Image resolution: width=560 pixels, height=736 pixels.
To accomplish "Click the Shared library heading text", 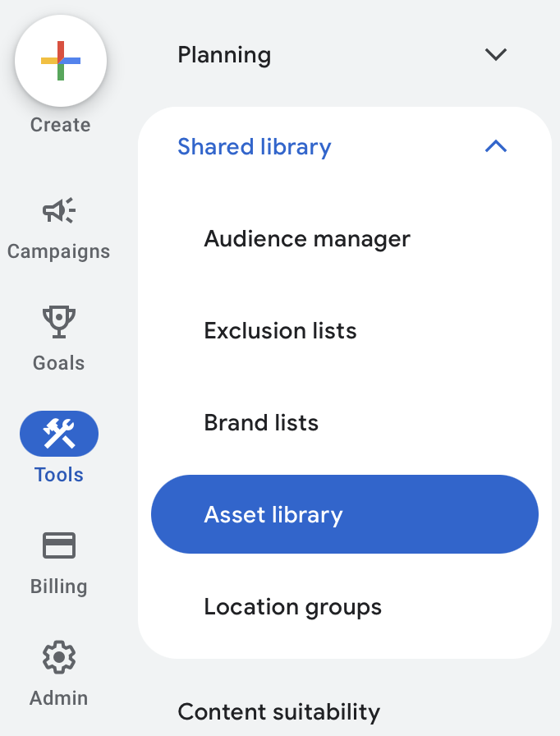I will tap(255, 147).
